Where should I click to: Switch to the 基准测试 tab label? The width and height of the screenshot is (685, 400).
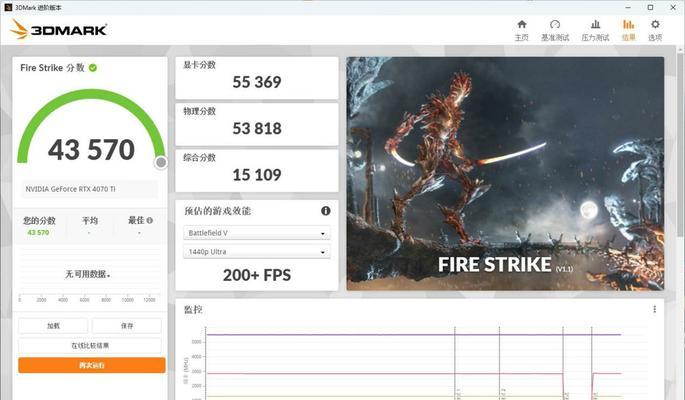555,38
